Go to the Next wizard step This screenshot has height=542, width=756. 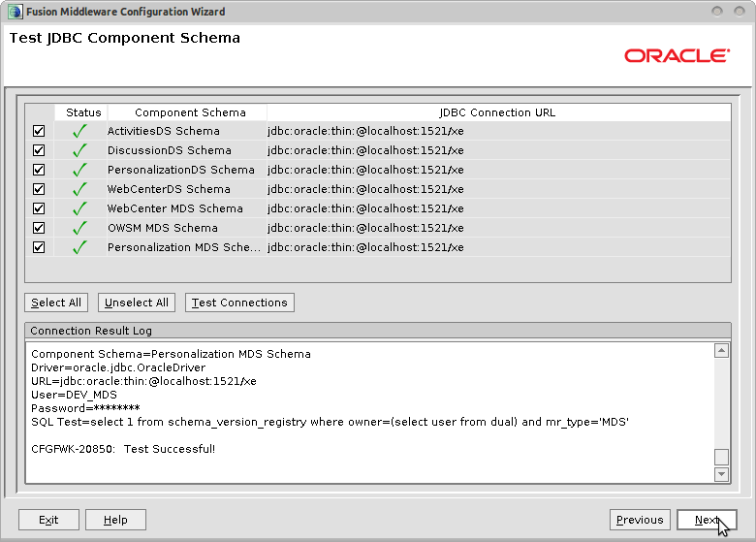pos(707,520)
